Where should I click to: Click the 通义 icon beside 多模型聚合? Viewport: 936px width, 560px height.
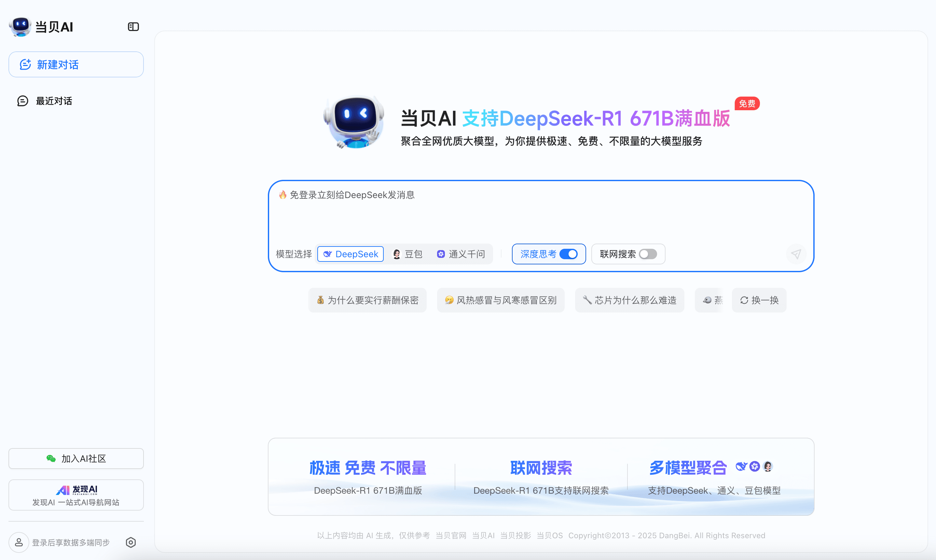(x=754, y=467)
